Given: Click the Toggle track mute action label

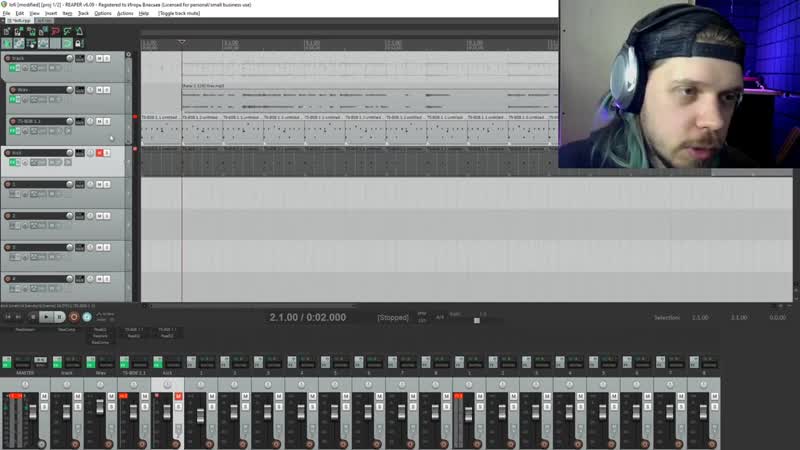Looking at the screenshot, I should click(x=178, y=13).
